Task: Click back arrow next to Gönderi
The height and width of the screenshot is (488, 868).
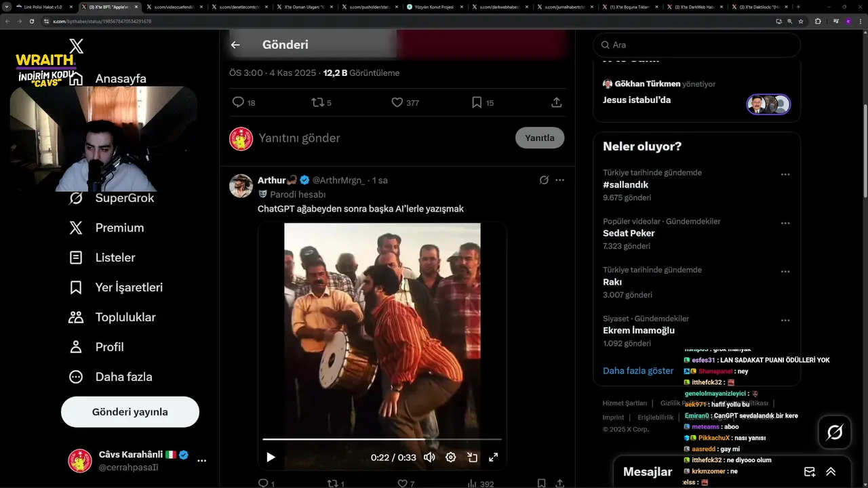Action: point(235,45)
